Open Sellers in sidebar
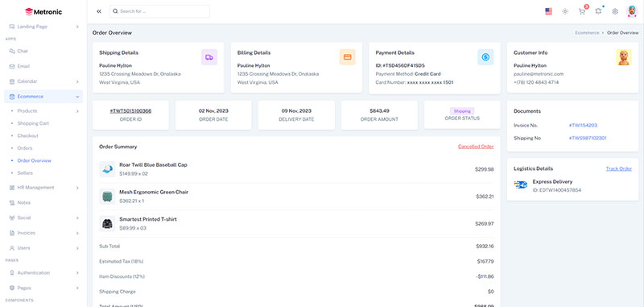The width and height of the screenshot is (644, 307). click(x=25, y=173)
